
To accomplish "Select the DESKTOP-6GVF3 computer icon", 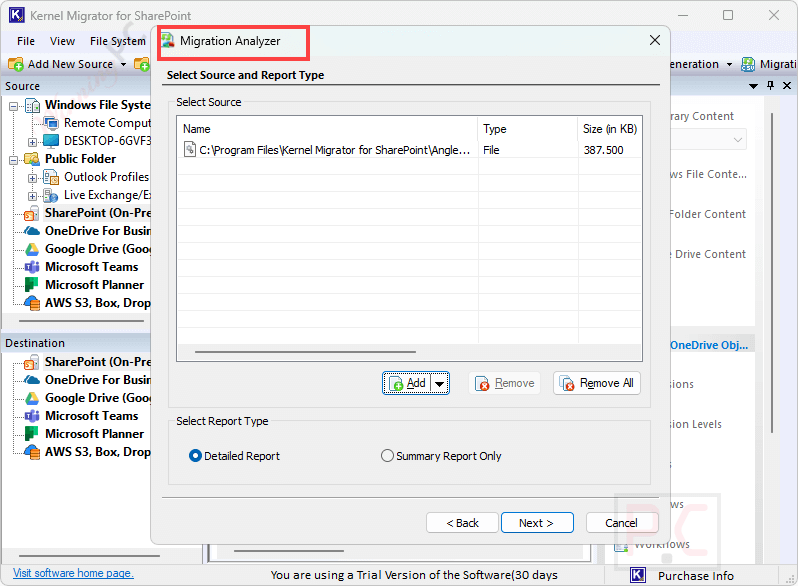I will click(x=51, y=141).
